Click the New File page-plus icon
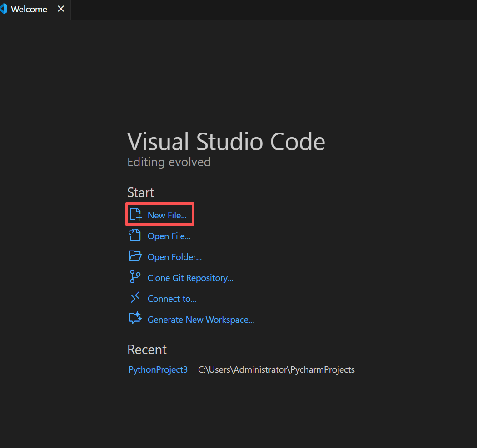 click(135, 214)
